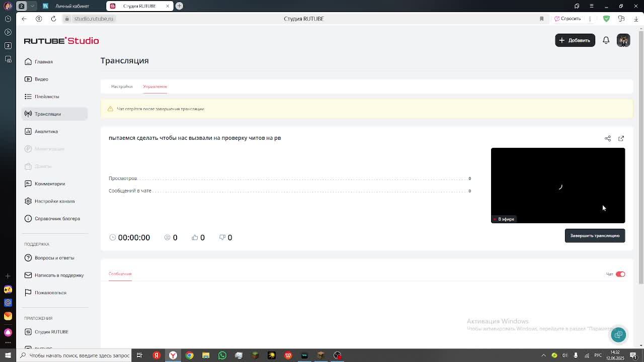Expand the tab group dropdown arrow
Viewport: 644px width, 362px height.
(x=32, y=6)
